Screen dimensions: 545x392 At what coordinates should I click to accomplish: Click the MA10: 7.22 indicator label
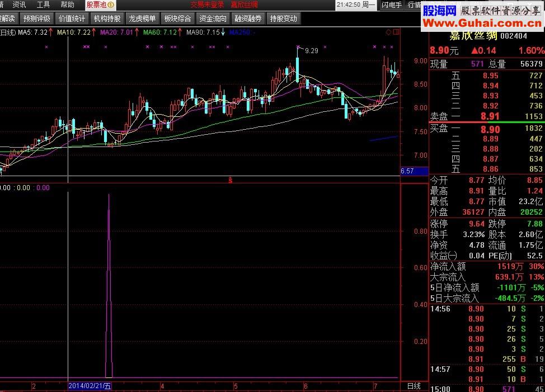tap(74, 32)
